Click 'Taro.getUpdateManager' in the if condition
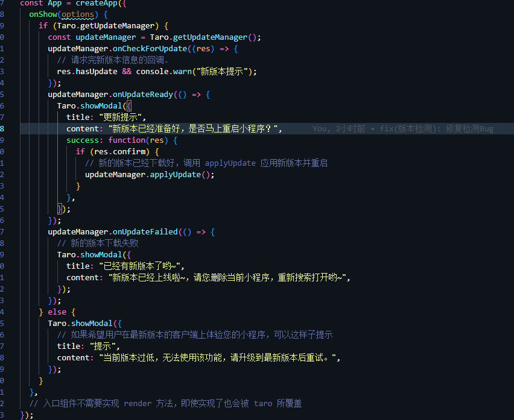514x420 pixels. coord(106,26)
